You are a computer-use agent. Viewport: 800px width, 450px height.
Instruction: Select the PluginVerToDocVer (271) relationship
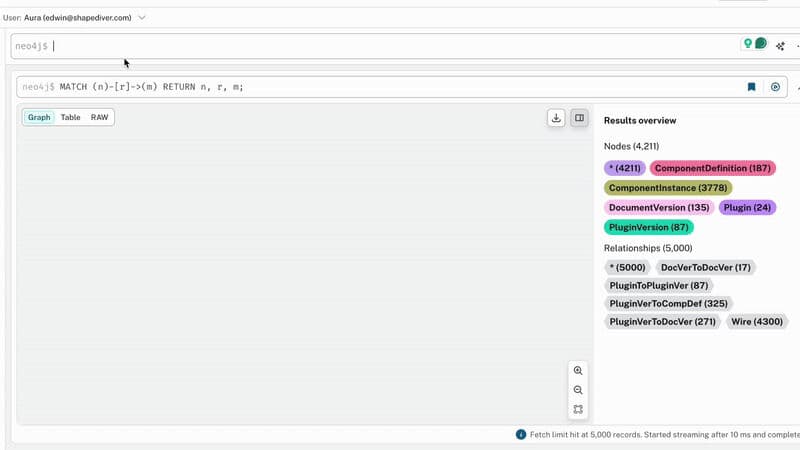click(662, 321)
